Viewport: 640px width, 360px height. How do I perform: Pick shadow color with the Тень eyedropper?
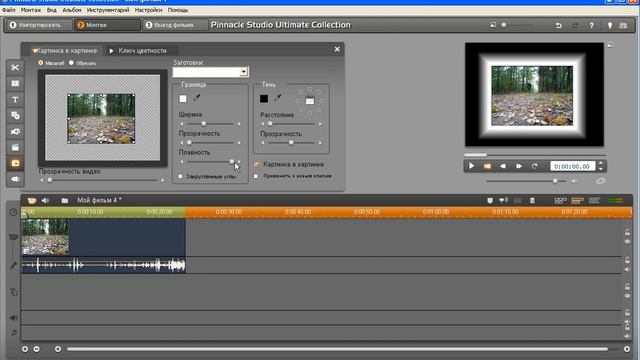[278, 98]
